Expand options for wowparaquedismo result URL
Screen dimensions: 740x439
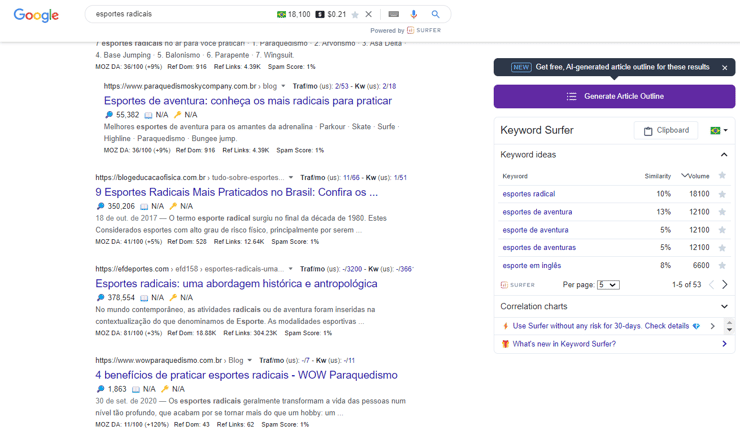pyautogui.click(x=250, y=360)
